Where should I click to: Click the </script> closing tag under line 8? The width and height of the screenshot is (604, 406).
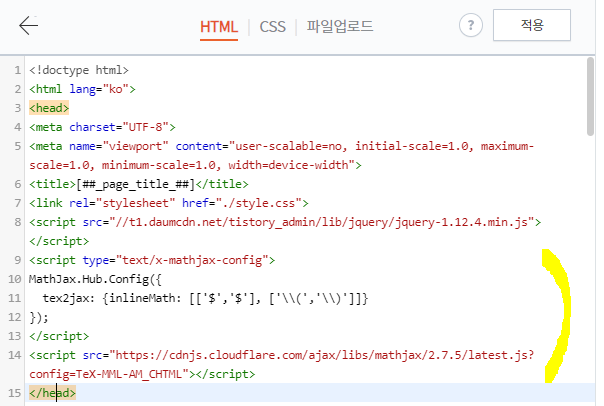coord(59,241)
